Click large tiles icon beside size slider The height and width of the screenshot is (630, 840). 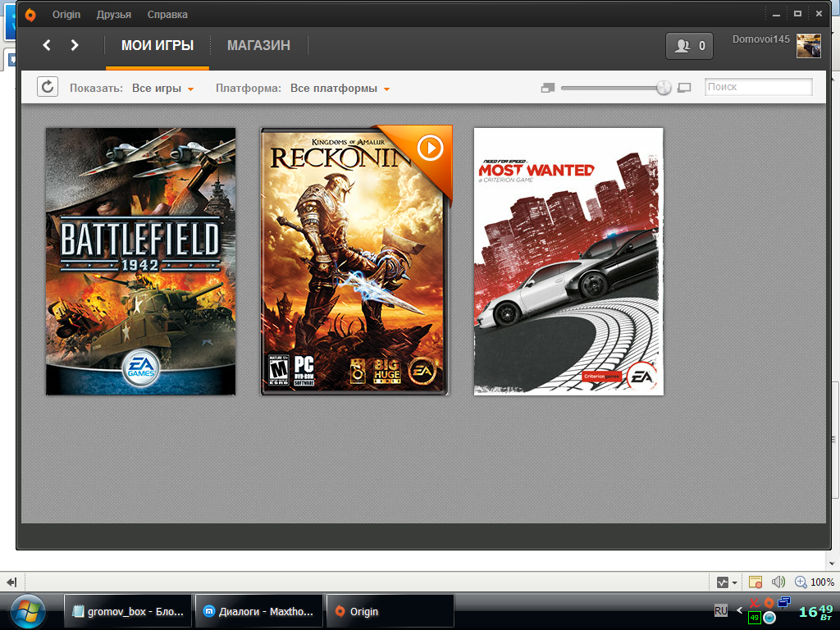685,88
